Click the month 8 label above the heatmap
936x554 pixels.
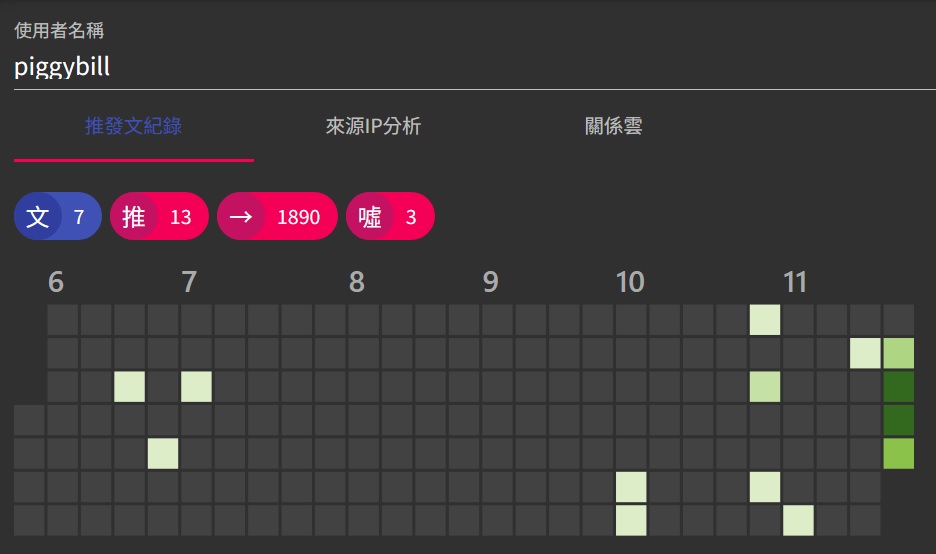coord(356,283)
